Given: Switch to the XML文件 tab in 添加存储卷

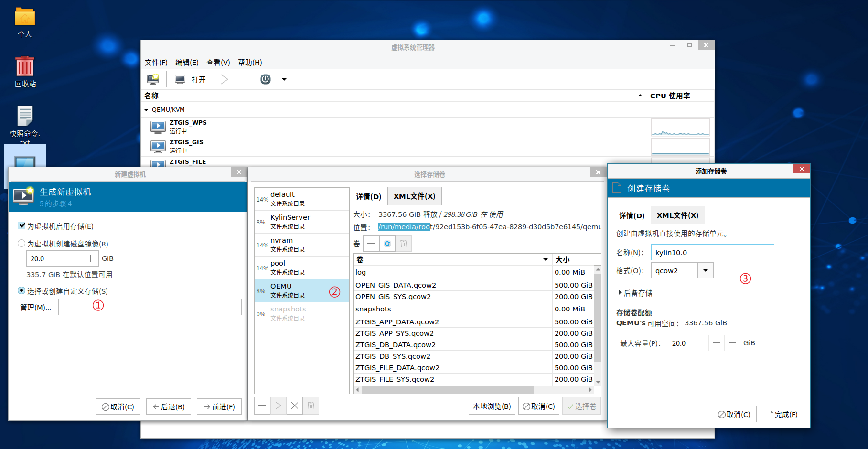Looking at the screenshot, I should (677, 215).
